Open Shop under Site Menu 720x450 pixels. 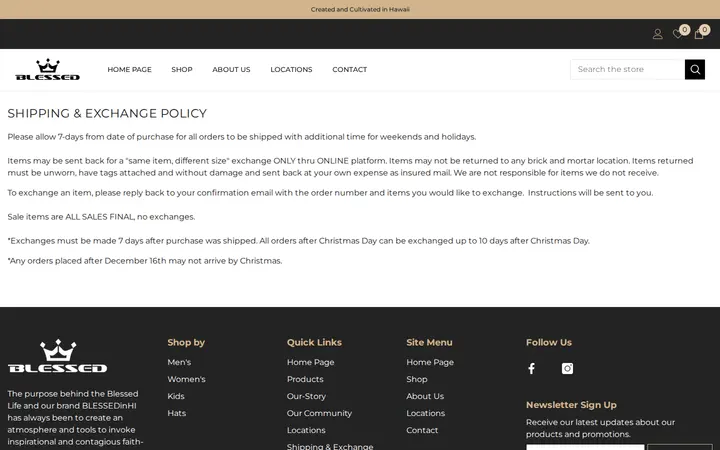(416, 379)
